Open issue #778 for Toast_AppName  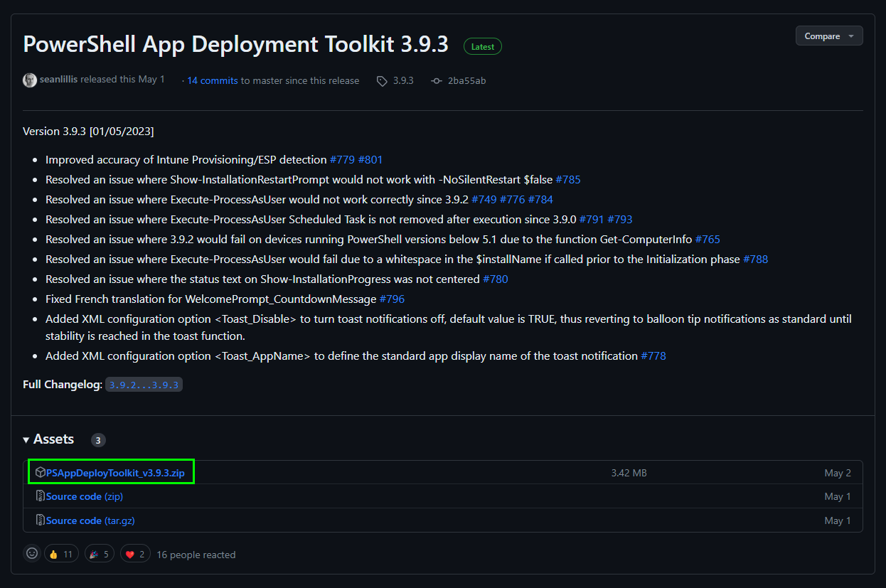pyautogui.click(x=653, y=356)
